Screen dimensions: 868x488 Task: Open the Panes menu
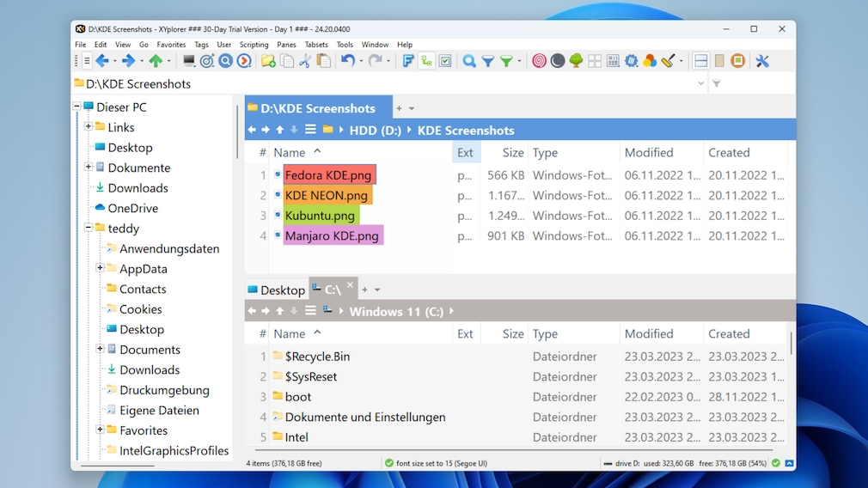tap(286, 45)
